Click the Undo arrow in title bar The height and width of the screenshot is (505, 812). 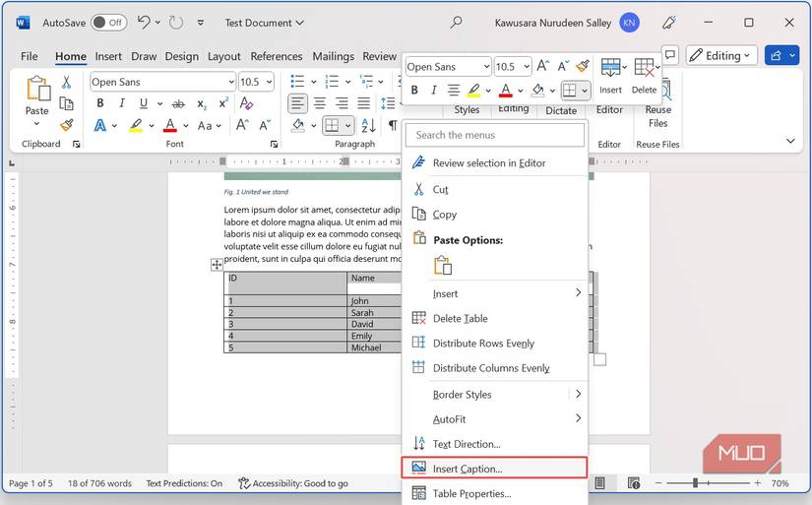pyautogui.click(x=144, y=22)
